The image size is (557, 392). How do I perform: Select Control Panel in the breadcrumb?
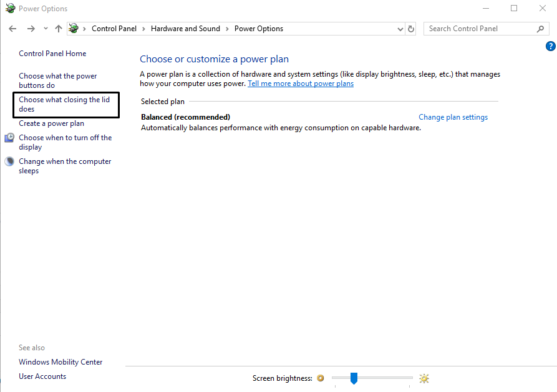[x=114, y=29]
